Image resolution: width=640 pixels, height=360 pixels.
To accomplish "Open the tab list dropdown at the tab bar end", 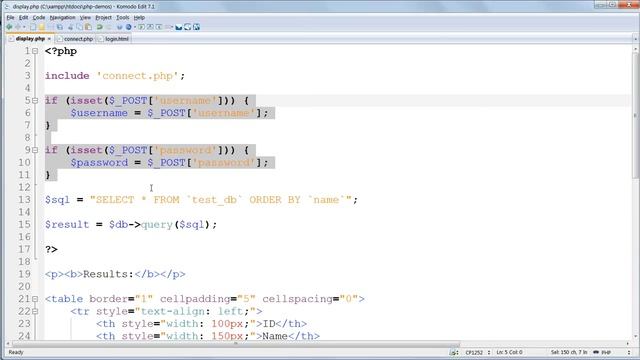I will tap(636, 39).
